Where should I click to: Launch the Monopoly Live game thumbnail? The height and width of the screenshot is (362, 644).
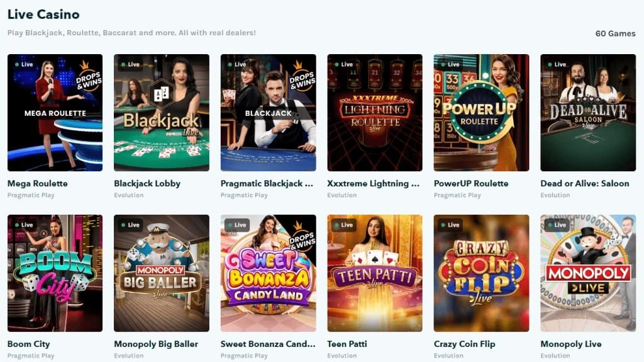[x=588, y=273]
